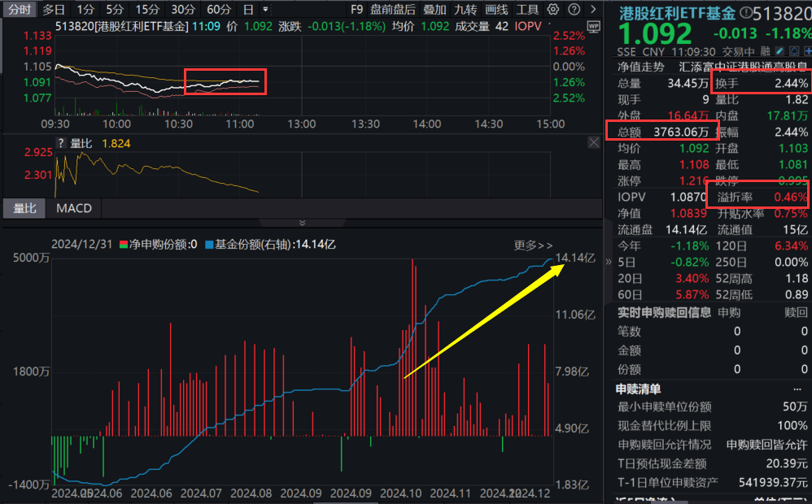Toggle the blue 基金份额 legend series
The height and width of the screenshot is (504, 812).
tap(270, 244)
